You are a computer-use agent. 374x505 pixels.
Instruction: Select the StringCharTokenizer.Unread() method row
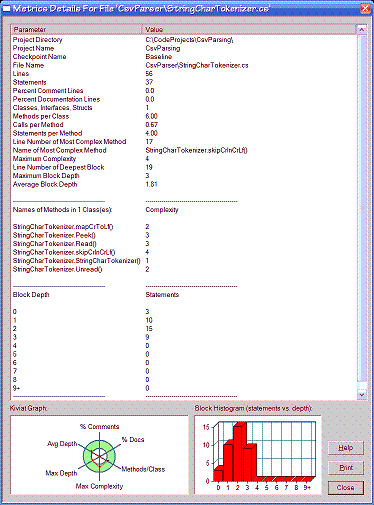point(184,269)
